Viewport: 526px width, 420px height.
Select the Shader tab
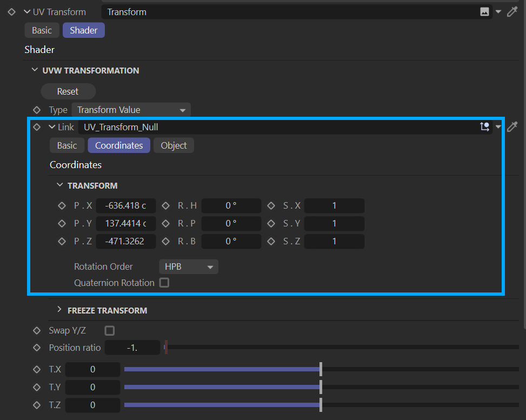click(84, 30)
